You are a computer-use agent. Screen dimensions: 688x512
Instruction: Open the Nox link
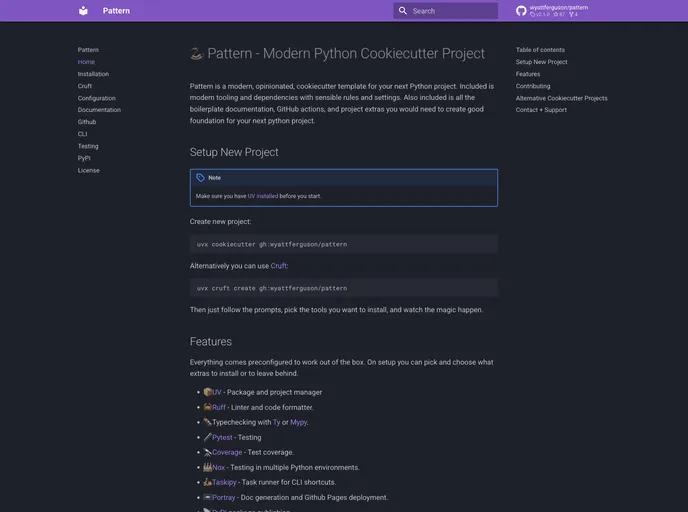(218, 468)
